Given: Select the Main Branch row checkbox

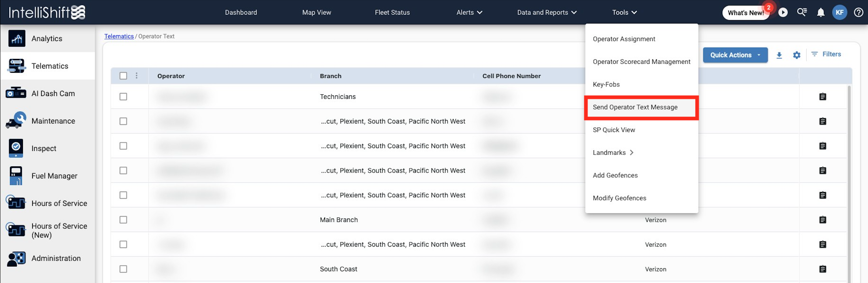Looking at the screenshot, I should tap(123, 220).
